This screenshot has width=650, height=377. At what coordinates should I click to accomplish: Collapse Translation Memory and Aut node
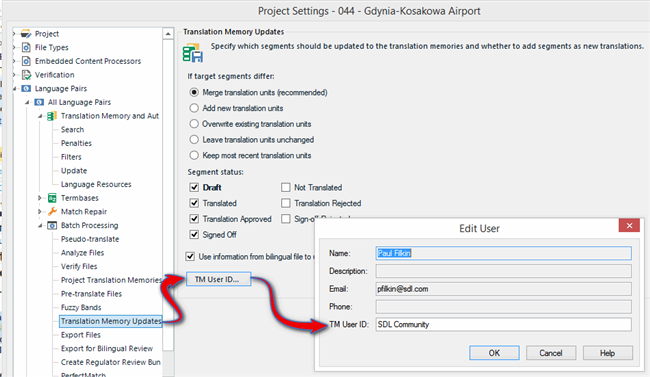pyautogui.click(x=40, y=116)
